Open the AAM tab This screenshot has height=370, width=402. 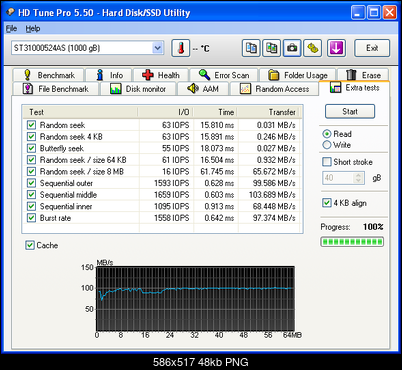tap(203, 89)
